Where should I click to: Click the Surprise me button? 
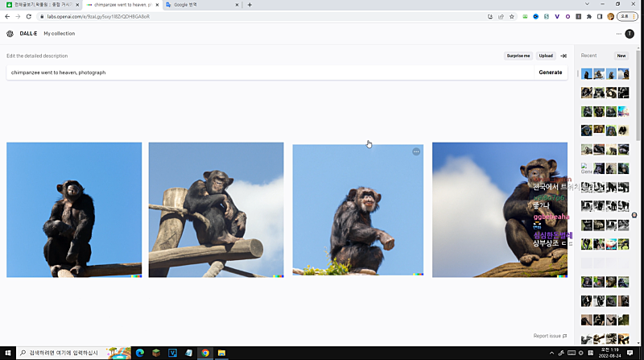pos(518,56)
